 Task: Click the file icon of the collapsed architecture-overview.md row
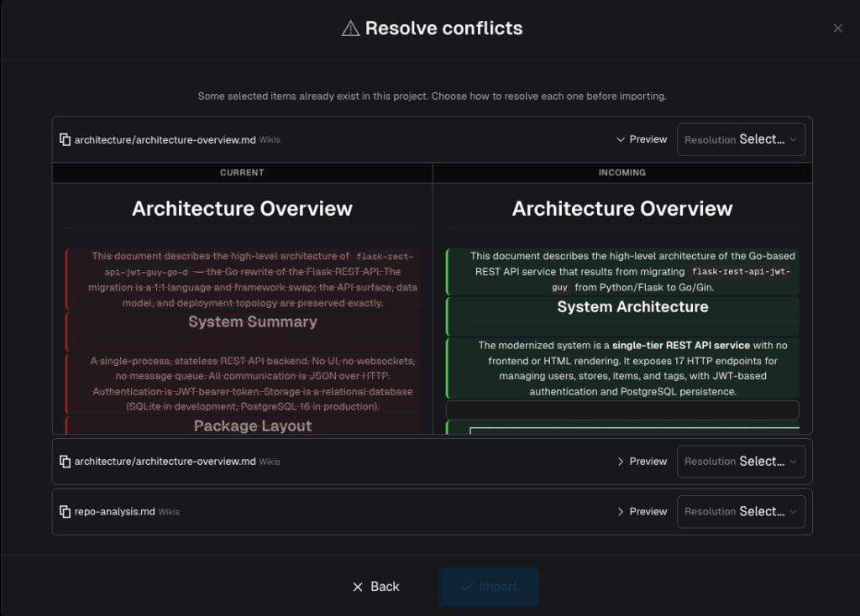click(65, 462)
